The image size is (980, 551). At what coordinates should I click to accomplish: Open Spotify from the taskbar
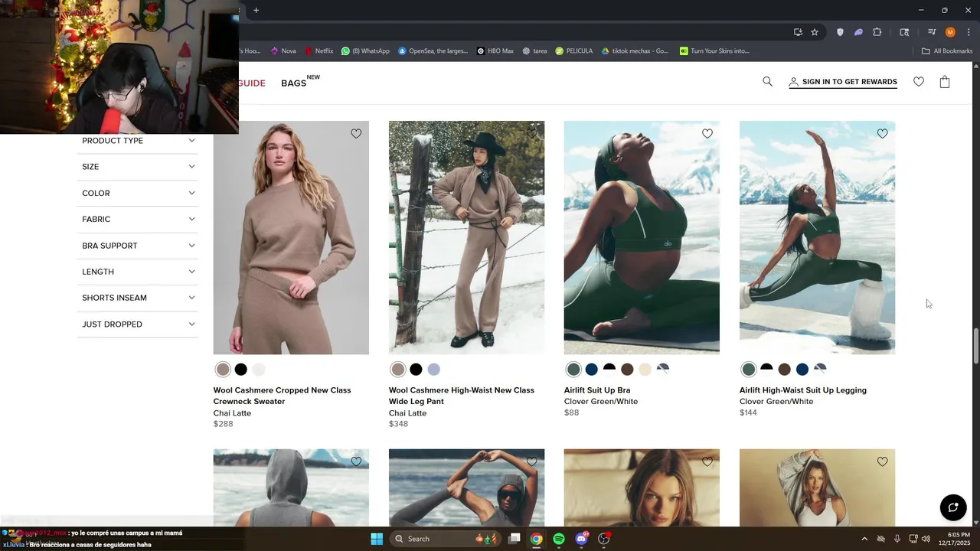tap(559, 539)
